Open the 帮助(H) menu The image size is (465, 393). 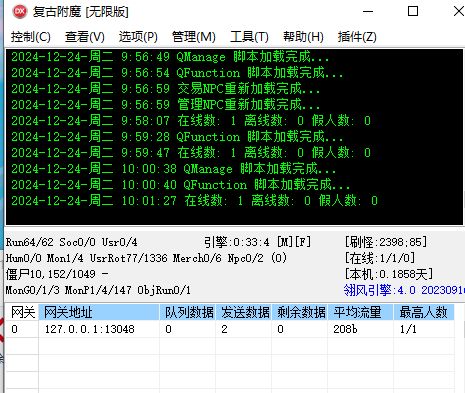pos(303,36)
